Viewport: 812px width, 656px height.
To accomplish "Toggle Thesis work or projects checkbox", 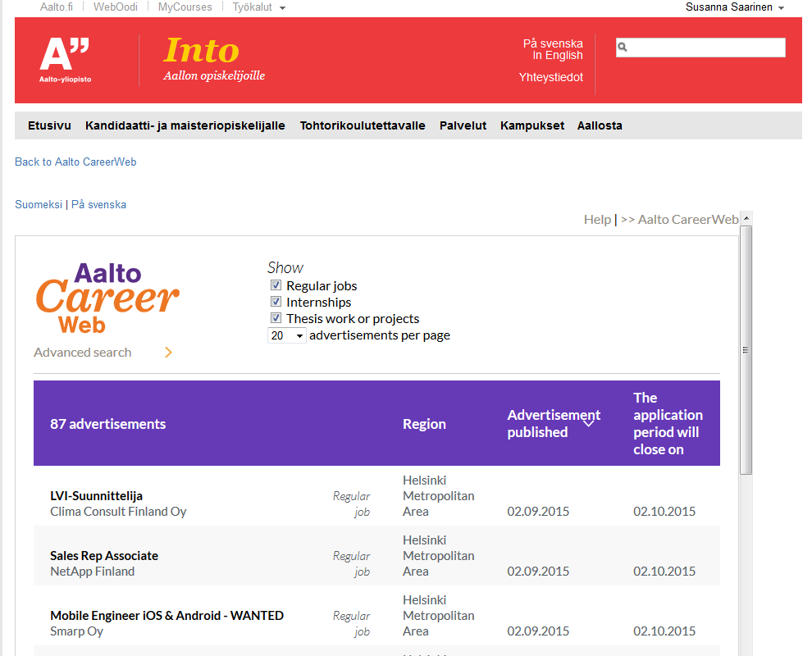I will tap(276, 318).
